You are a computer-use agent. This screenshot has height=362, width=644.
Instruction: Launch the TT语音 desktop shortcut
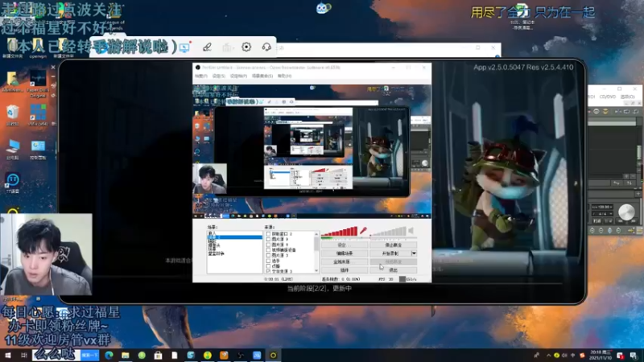click(13, 183)
